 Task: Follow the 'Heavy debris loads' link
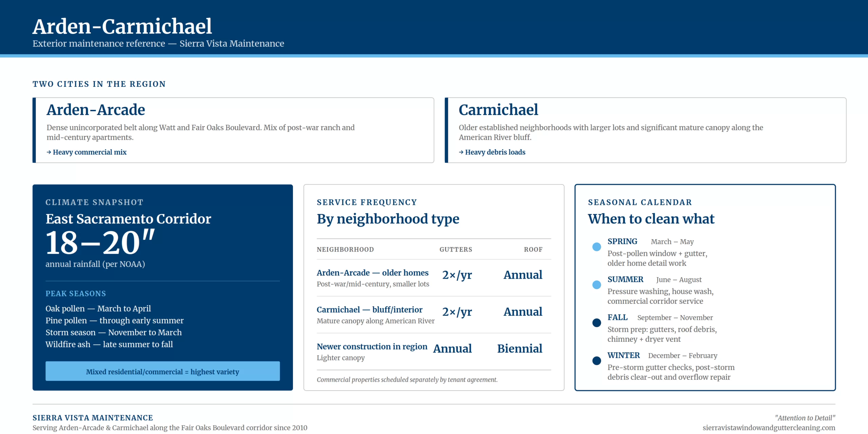pyautogui.click(x=492, y=152)
